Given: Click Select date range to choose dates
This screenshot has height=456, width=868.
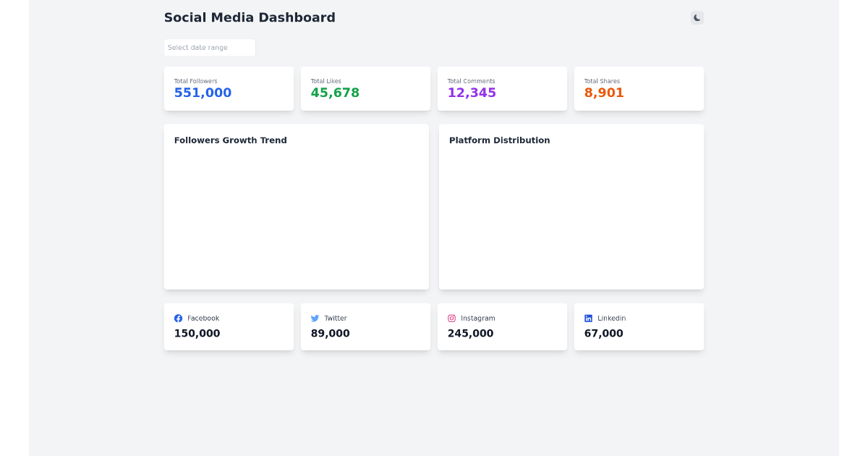Looking at the screenshot, I should (x=209, y=47).
